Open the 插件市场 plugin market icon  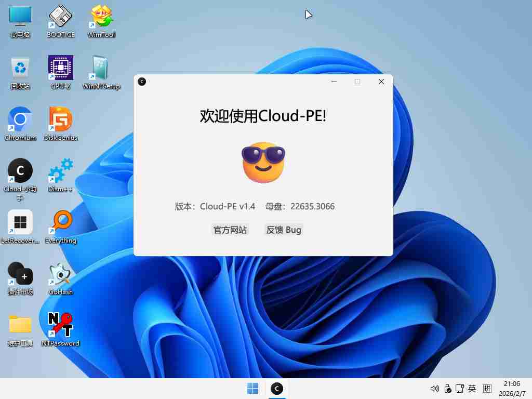[20, 274]
